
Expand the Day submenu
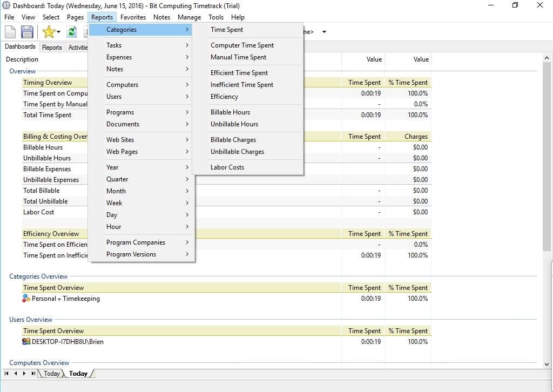tap(141, 215)
